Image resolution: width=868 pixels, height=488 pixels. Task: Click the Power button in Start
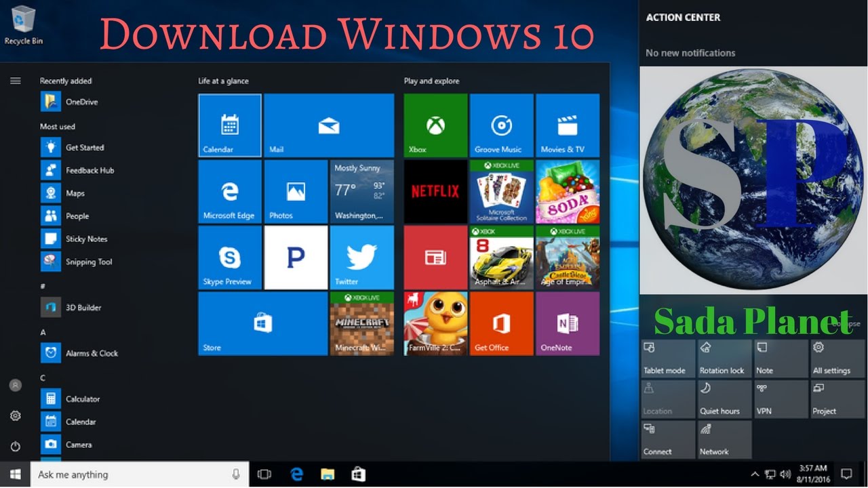tap(15, 446)
